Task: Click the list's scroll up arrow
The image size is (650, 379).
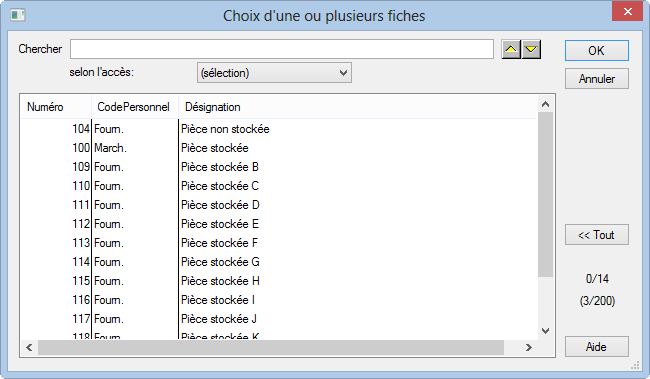Action: (x=546, y=104)
